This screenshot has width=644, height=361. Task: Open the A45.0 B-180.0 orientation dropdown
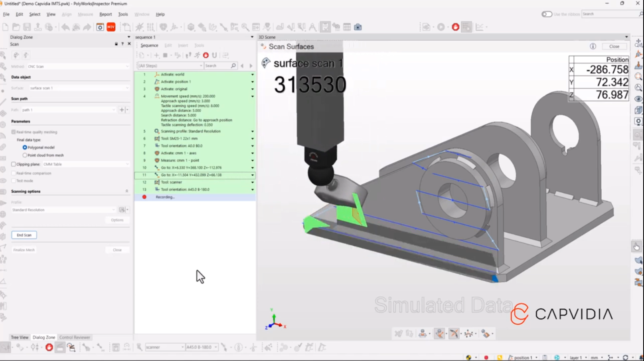201,347
